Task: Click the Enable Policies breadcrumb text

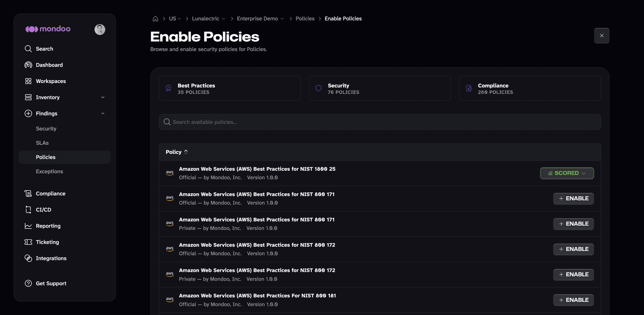Action: click(343, 19)
